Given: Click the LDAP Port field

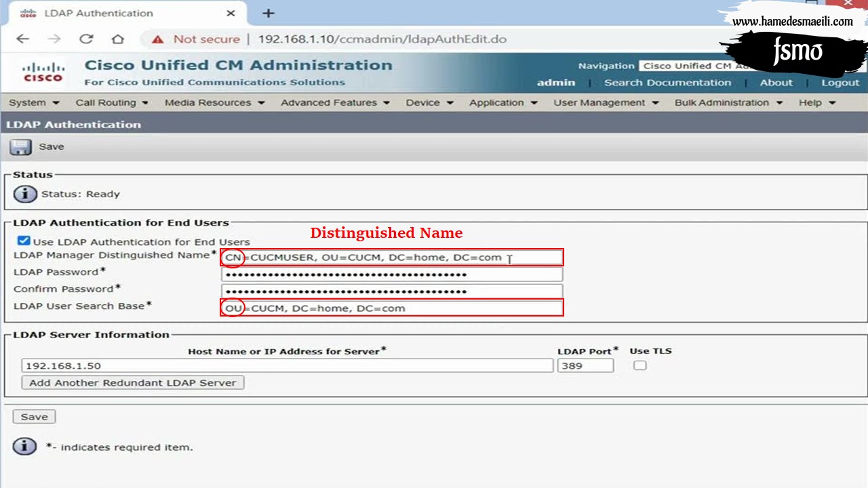Looking at the screenshot, I should pos(585,365).
